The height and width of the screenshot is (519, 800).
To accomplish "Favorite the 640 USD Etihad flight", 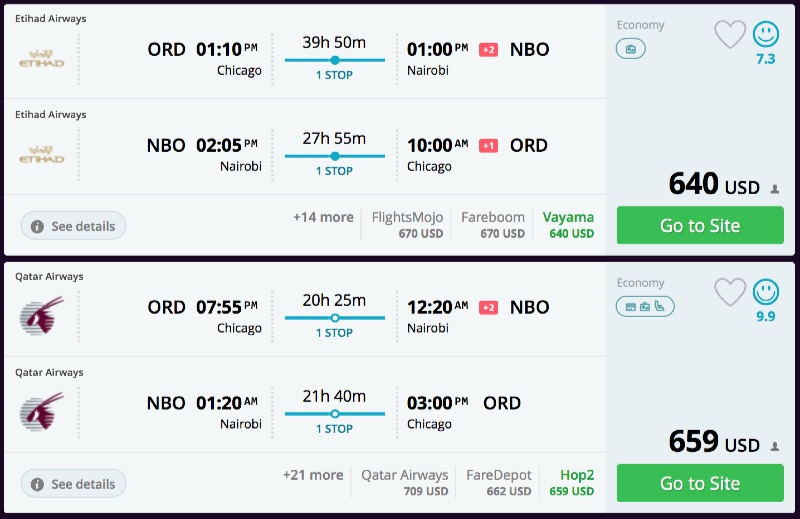I will (x=730, y=35).
